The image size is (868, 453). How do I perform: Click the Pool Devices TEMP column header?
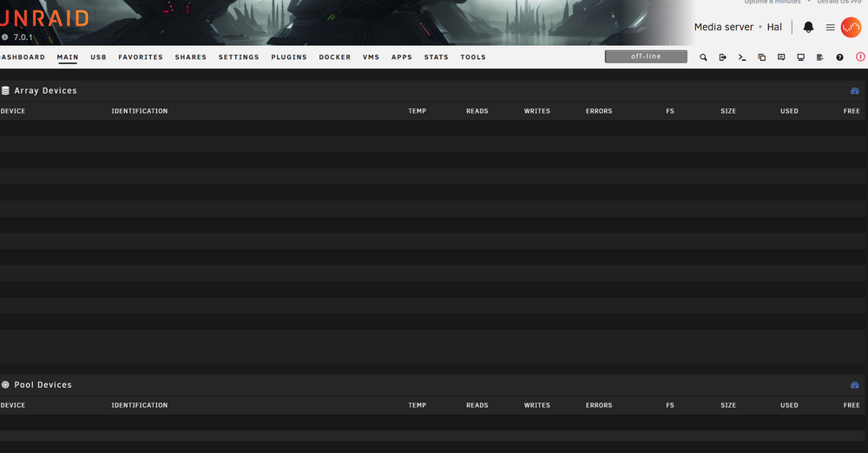coord(418,405)
